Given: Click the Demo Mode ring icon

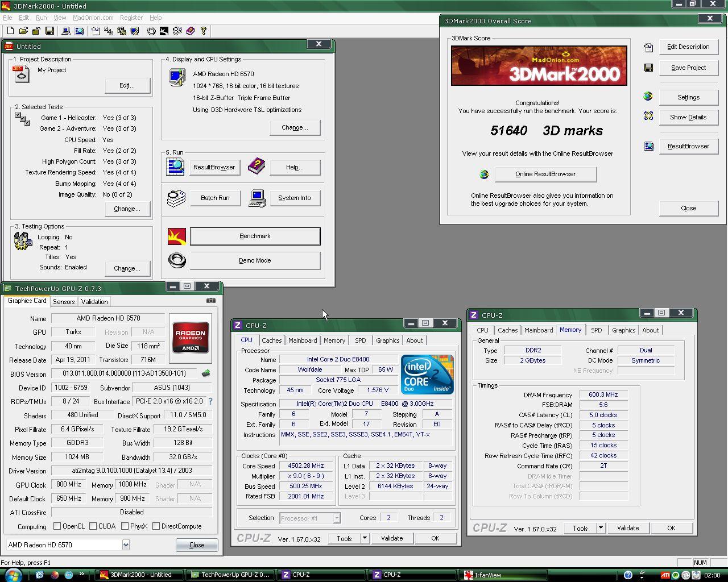Looking at the screenshot, I should (x=177, y=260).
